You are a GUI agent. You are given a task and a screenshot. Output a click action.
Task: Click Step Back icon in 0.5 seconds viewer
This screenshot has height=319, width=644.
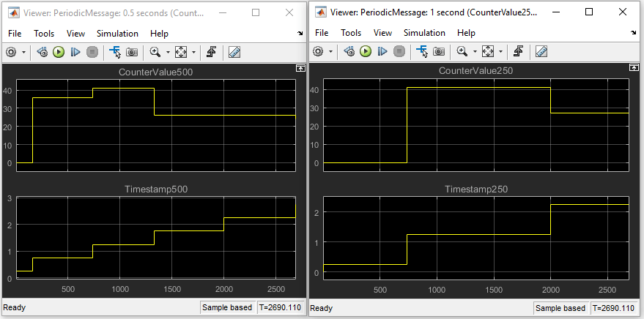[42, 52]
